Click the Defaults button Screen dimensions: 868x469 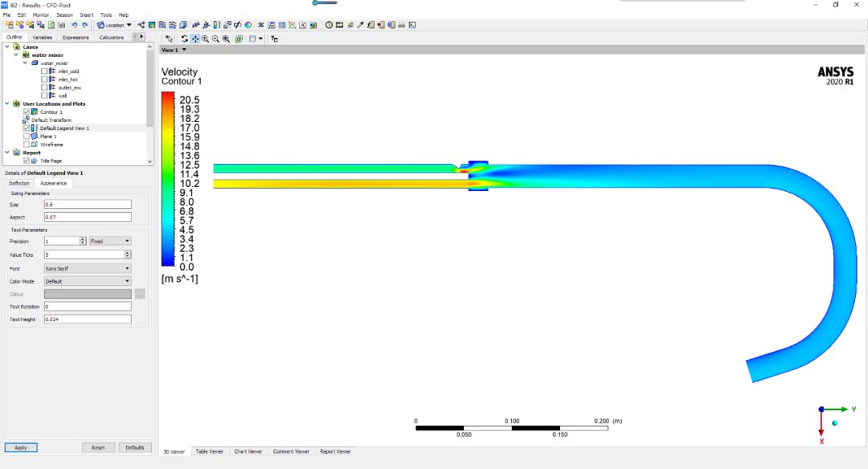coord(134,447)
